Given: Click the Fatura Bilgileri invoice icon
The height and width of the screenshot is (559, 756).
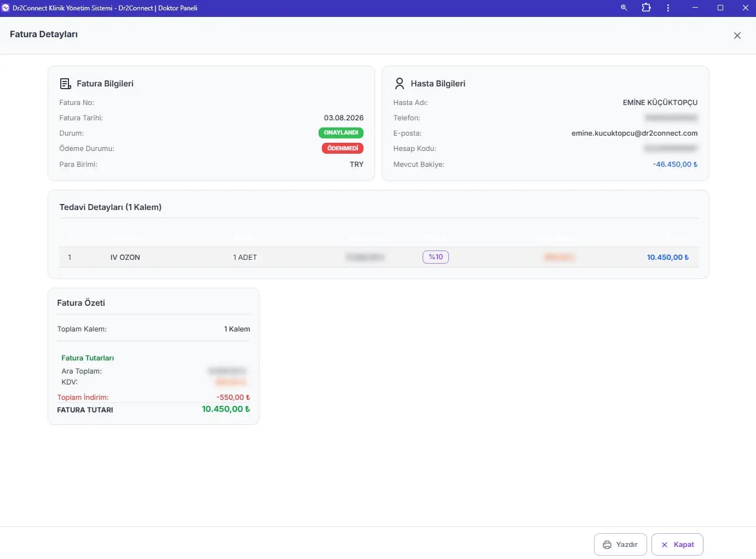Looking at the screenshot, I should point(65,84).
